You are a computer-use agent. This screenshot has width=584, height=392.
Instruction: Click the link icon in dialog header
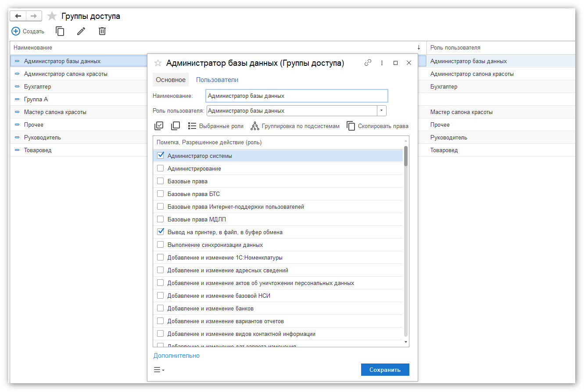tap(368, 63)
